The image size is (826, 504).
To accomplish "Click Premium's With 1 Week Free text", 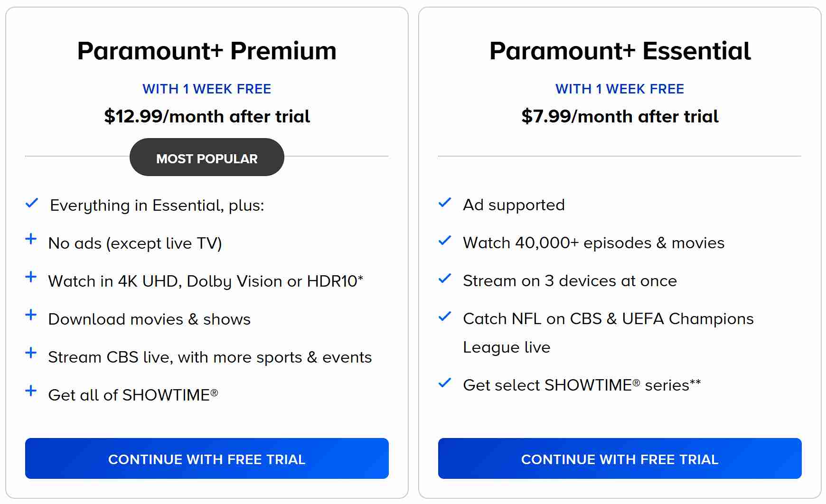I will [x=207, y=89].
